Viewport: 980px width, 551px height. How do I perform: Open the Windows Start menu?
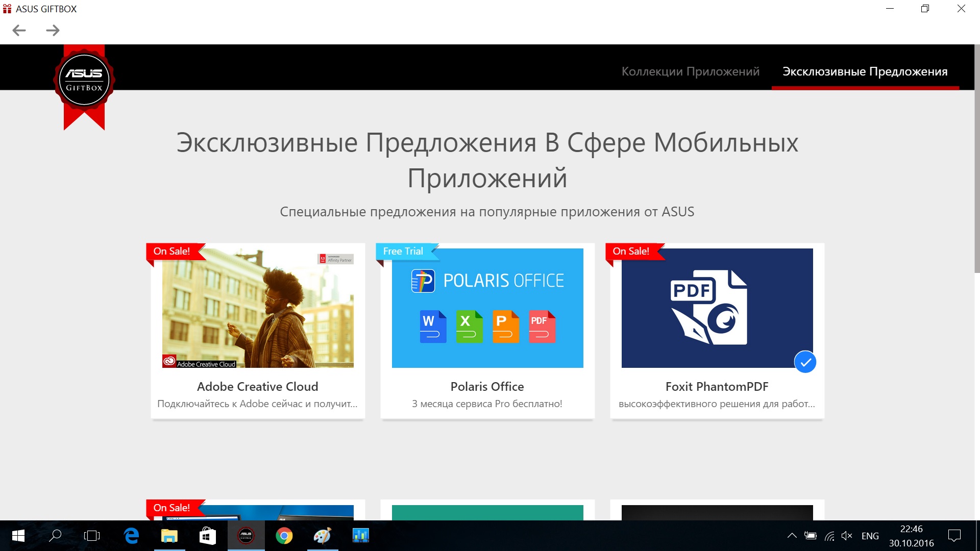18,536
